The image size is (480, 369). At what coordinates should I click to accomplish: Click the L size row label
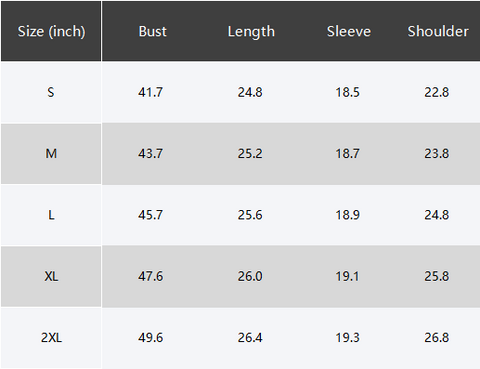(51, 215)
